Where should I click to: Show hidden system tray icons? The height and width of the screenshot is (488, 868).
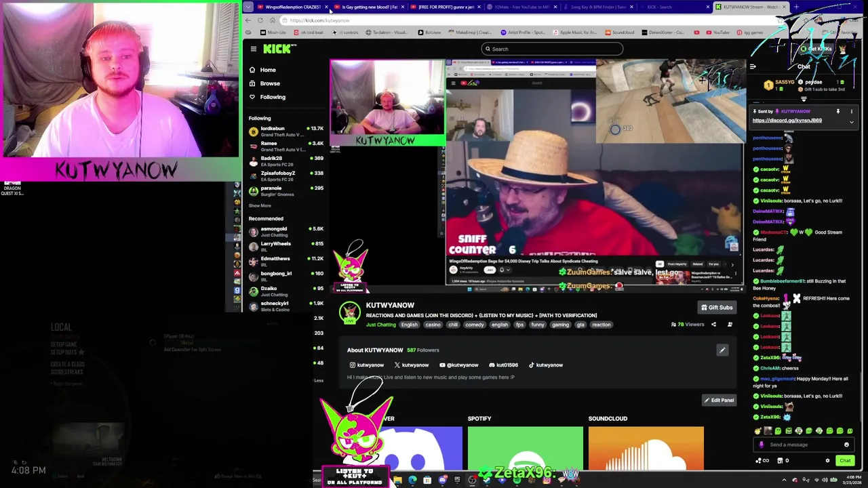pos(785,481)
